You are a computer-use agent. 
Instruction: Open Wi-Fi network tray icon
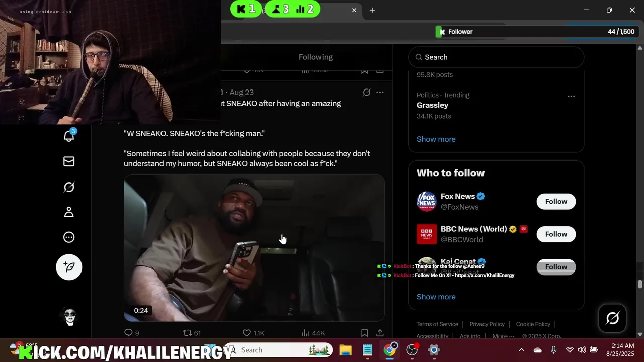coord(570,350)
